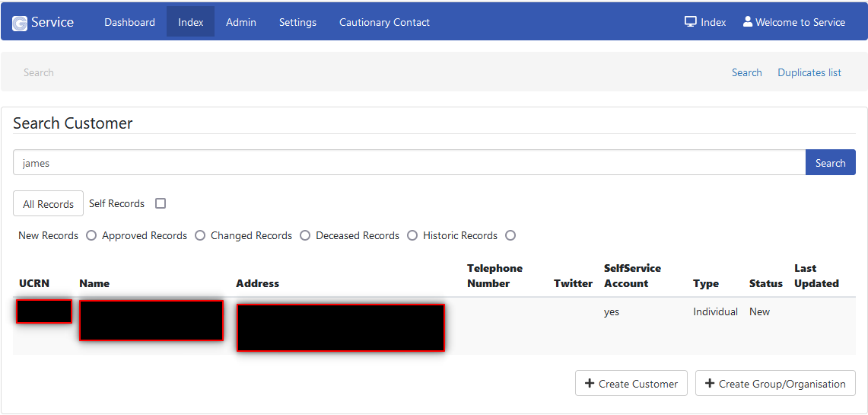Image resolution: width=868 pixels, height=415 pixels.
Task: Select the Changed Records radio button
Action: click(305, 235)
